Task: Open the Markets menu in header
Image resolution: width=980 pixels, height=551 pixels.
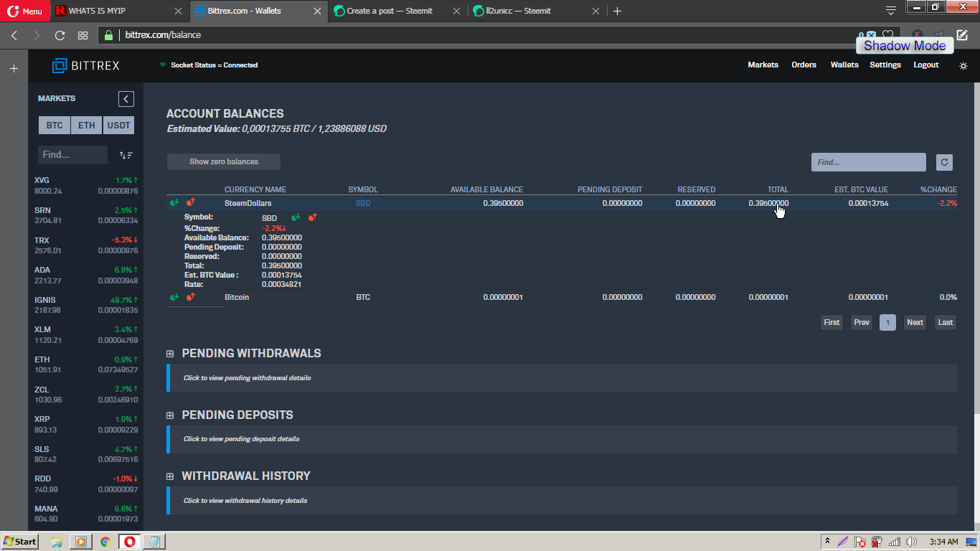Action: pyautogui.click(x=763, y=65)
